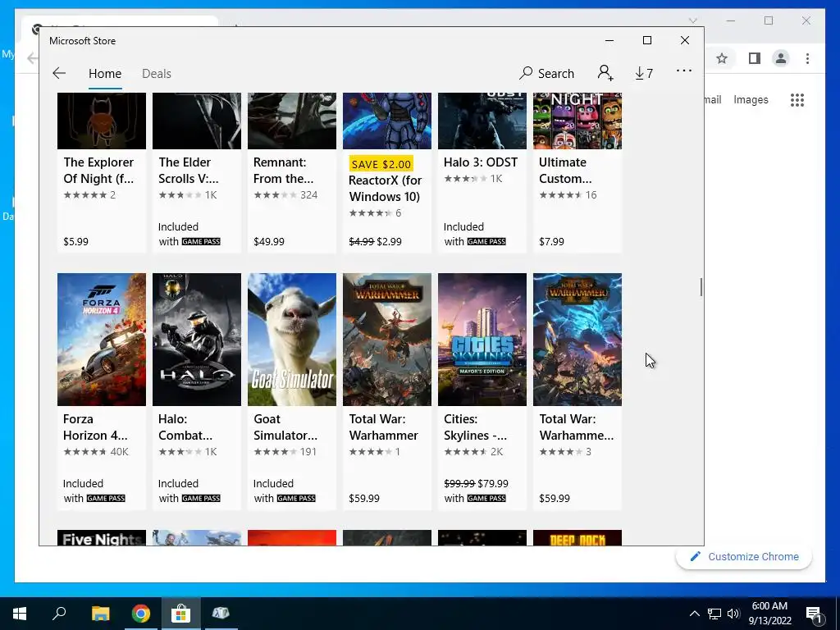Open Forza Horizon 4 cover art
The height and width of the screenshot is (630, 840).
pyautogui.click(x=102, y=339)
